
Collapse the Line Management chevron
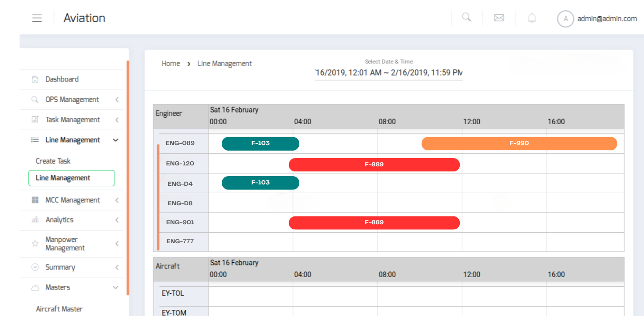[x=116, y=140]
